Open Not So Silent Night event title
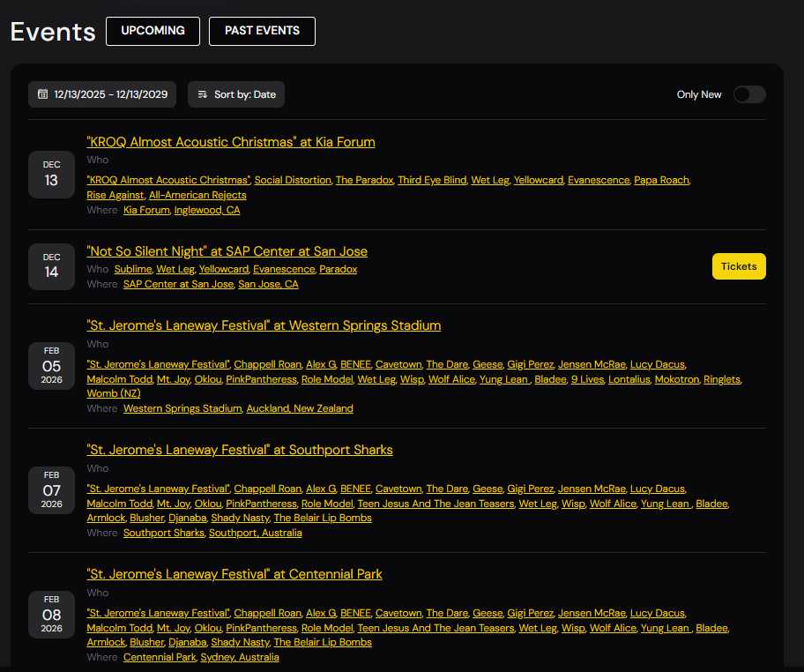The height and width of the screenshot is (672, 804). click(x=227, y=251)
